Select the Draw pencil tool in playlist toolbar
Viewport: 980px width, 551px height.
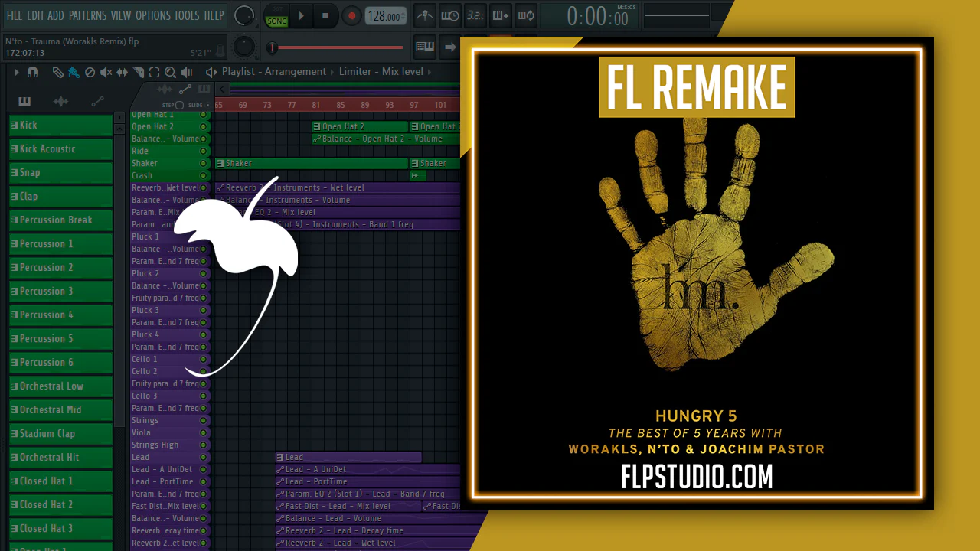tap(57, 72)
